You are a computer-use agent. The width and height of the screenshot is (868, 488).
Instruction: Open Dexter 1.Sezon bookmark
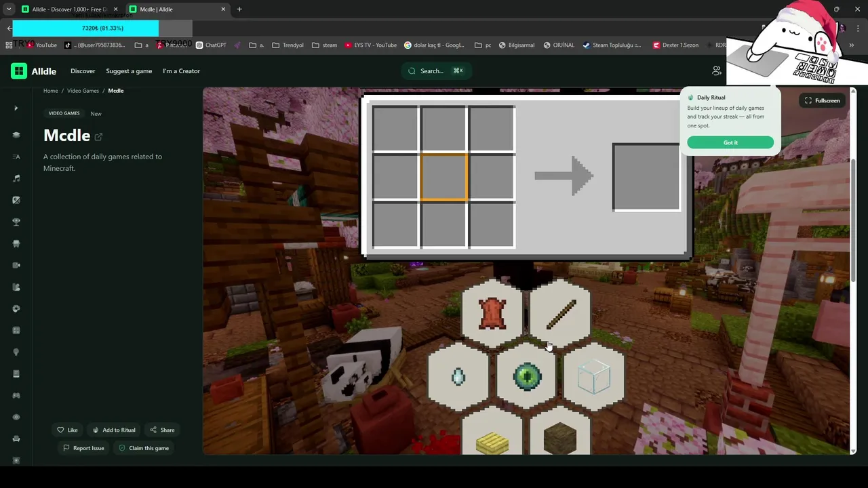[675, 45]
